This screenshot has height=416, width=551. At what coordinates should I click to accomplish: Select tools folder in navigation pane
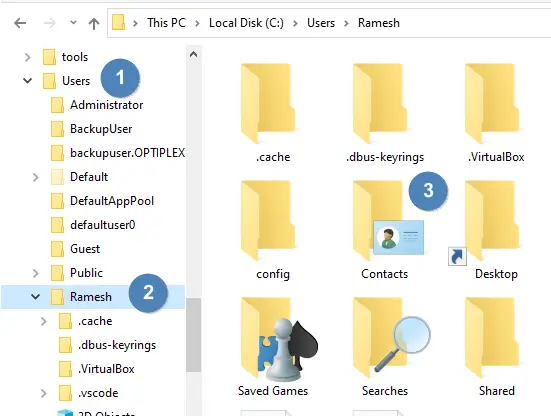[74, 57]
